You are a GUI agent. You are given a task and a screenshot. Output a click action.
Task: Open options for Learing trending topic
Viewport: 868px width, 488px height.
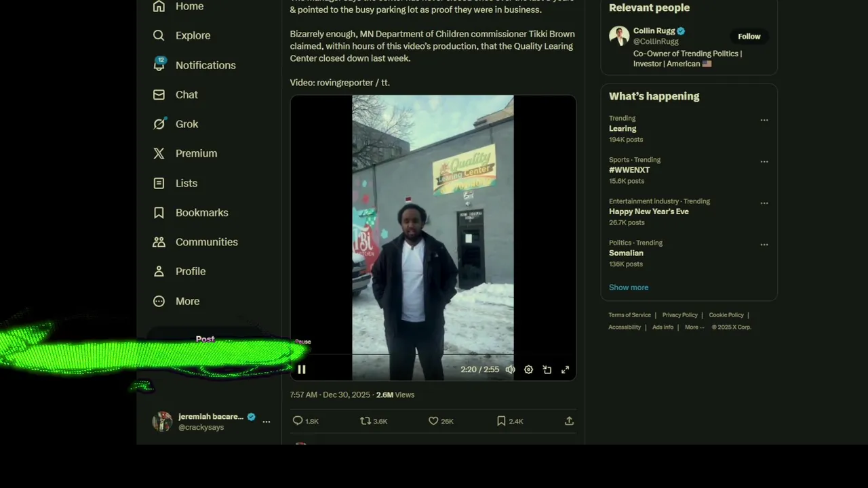tap(764, 120)
